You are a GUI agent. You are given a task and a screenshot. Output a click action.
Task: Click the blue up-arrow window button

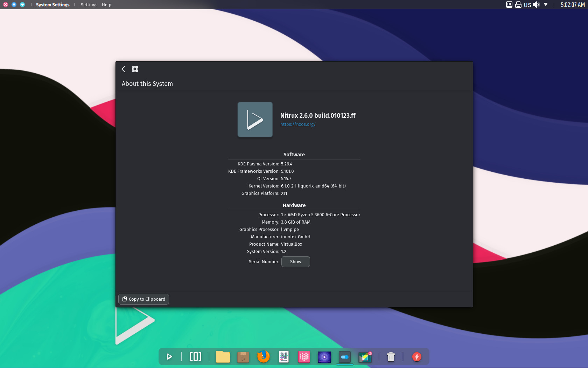(x=14, y=5)
